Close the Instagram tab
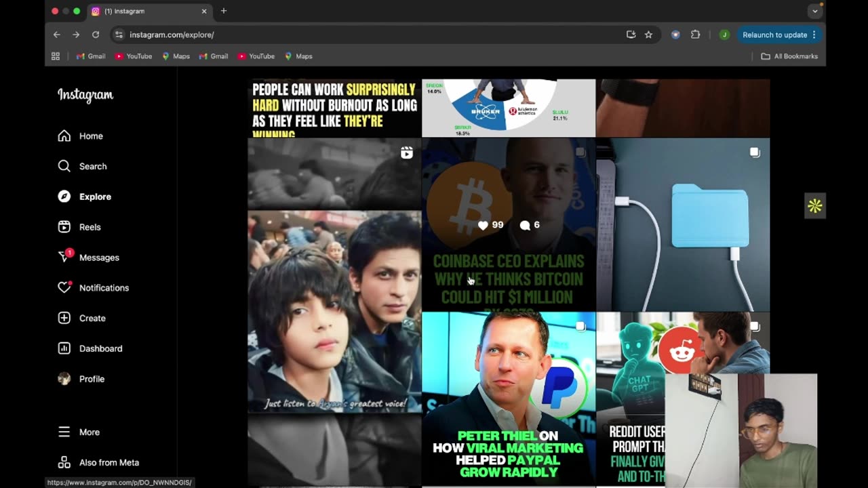868x488 pixels. tap(204, 12)
